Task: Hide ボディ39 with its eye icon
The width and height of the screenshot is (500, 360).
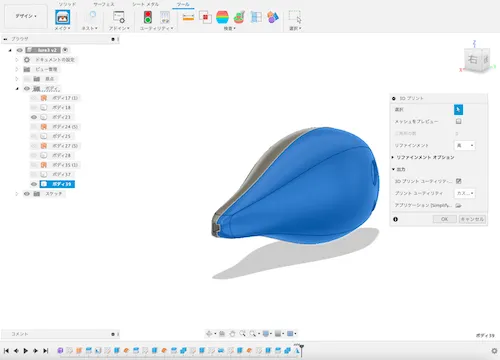Action: point(34,184)
